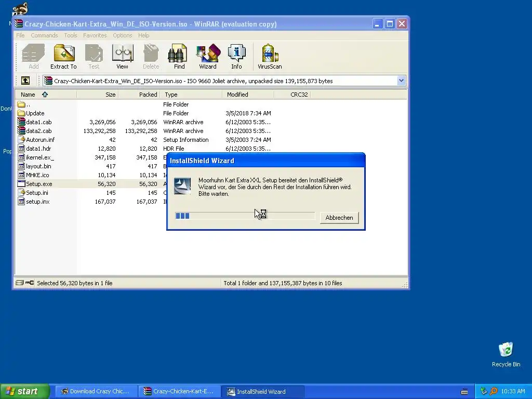This screenshot has height=399, width=532.
Task: Open the Options menu
Action: (123, 35)
